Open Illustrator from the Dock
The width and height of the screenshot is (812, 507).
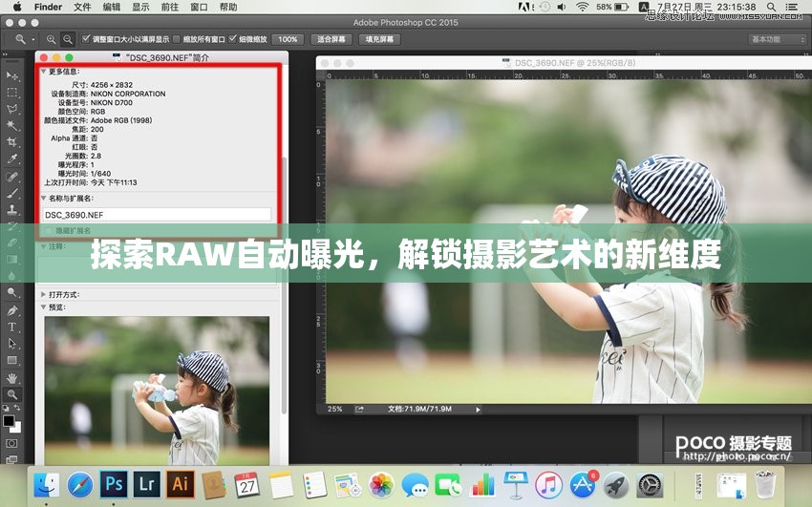click(180, 484)
